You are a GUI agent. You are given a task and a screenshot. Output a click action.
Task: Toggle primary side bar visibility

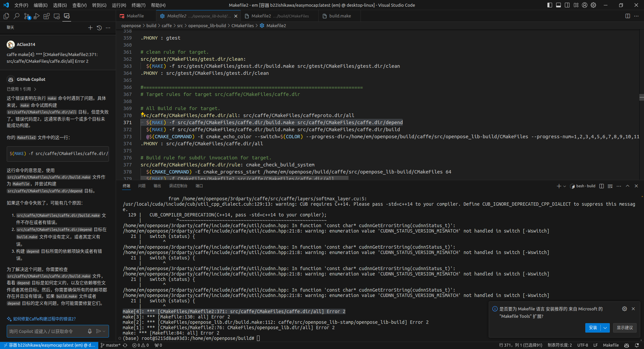[549, 5]
